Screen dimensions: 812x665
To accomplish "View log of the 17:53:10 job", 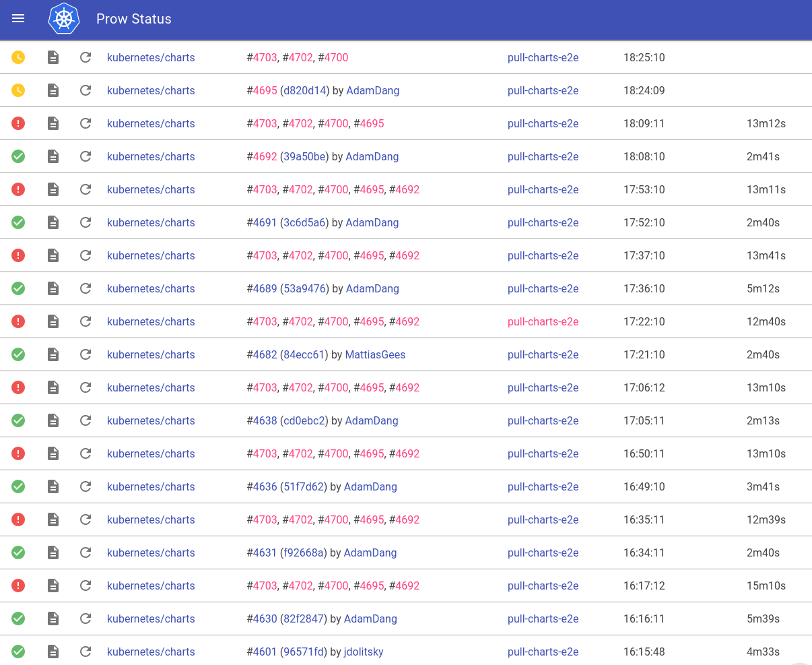I will (53, 189).
